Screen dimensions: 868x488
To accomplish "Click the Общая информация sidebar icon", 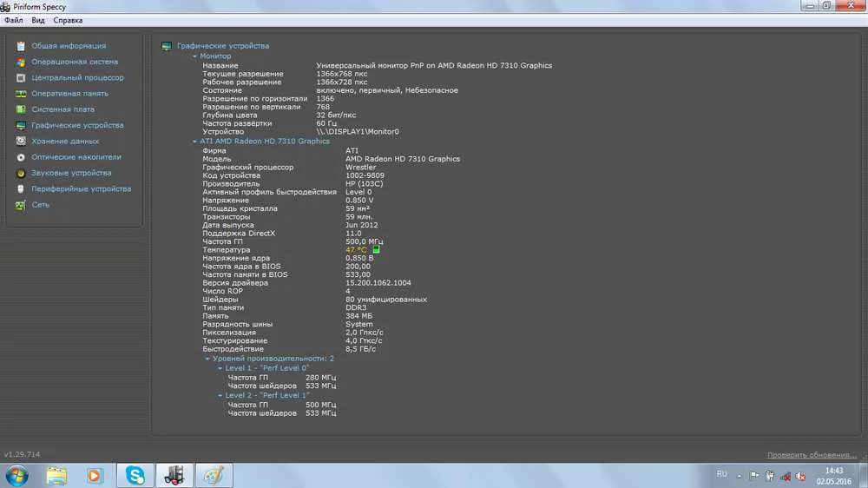I will pyautogui.click(x=21, y=46).
